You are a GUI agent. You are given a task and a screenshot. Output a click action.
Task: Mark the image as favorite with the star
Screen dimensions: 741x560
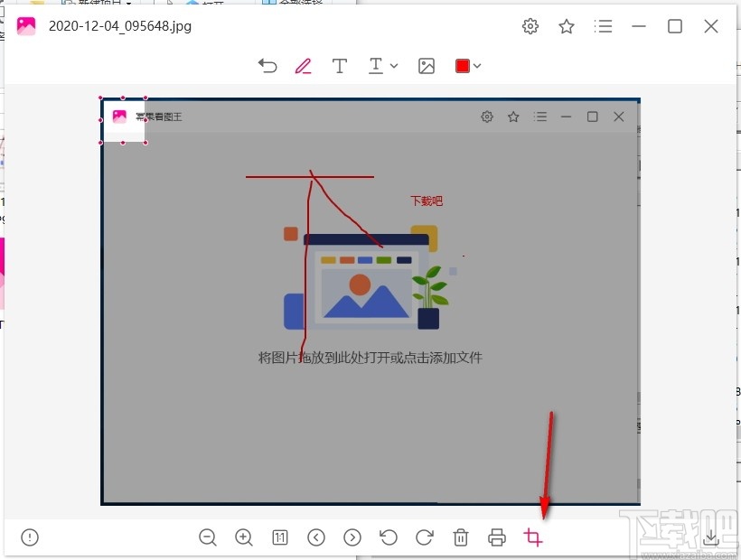pyautogui.click(x=567, y=26)
